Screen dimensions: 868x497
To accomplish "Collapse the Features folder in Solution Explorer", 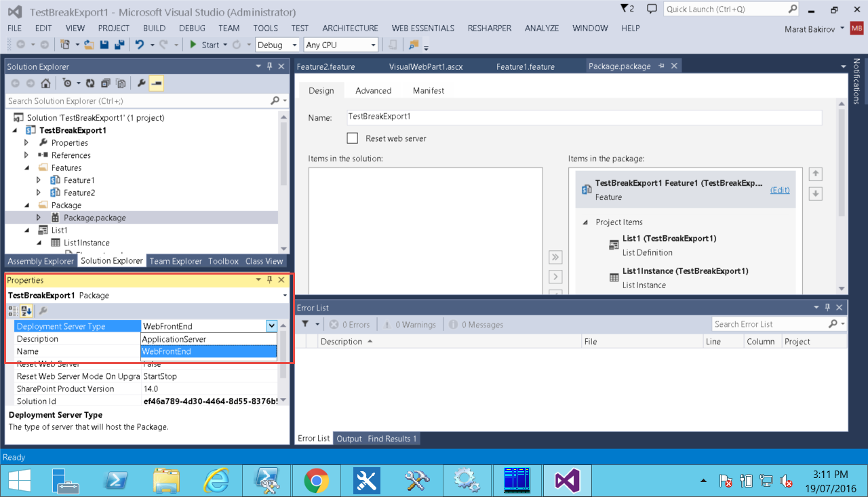I will 26,167.
